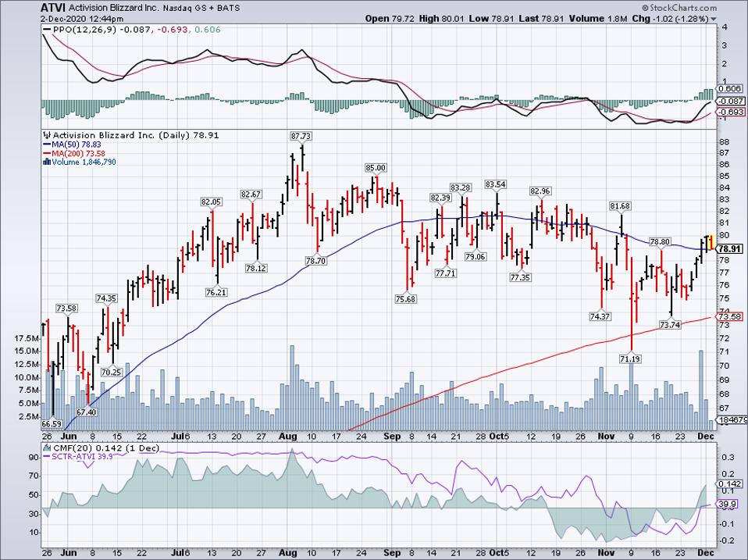Click the 79.06 low price label

pyautogui.click(x=476, y=257)
